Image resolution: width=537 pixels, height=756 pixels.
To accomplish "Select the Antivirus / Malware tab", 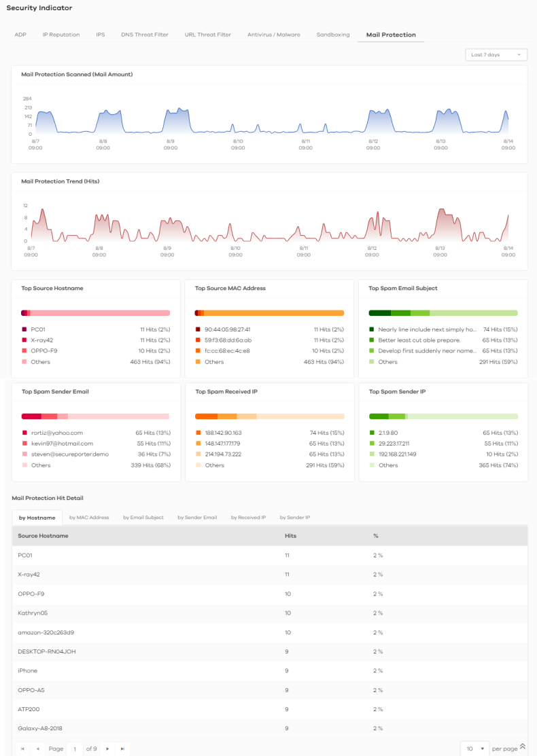I will click(x=273, y=35).
